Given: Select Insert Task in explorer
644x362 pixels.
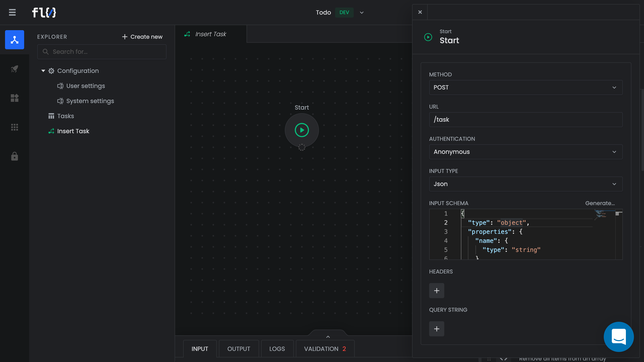Looking at the screenshot, I should click(x=73, y=131).
